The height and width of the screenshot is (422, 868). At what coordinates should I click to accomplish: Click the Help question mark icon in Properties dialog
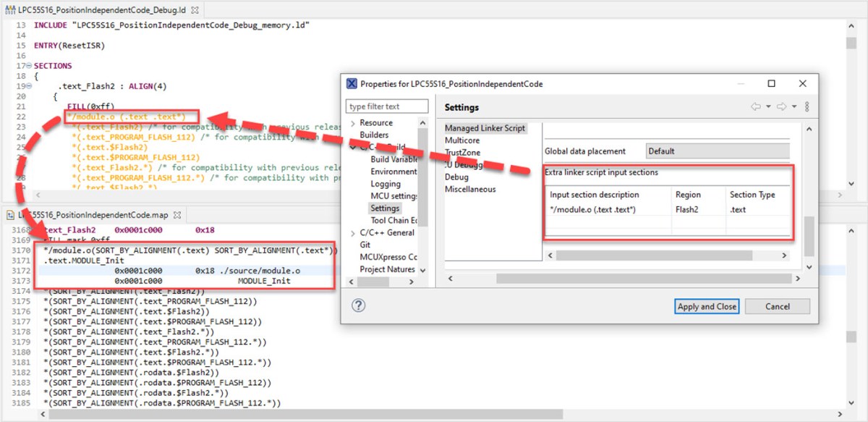(x=358, y=305)
